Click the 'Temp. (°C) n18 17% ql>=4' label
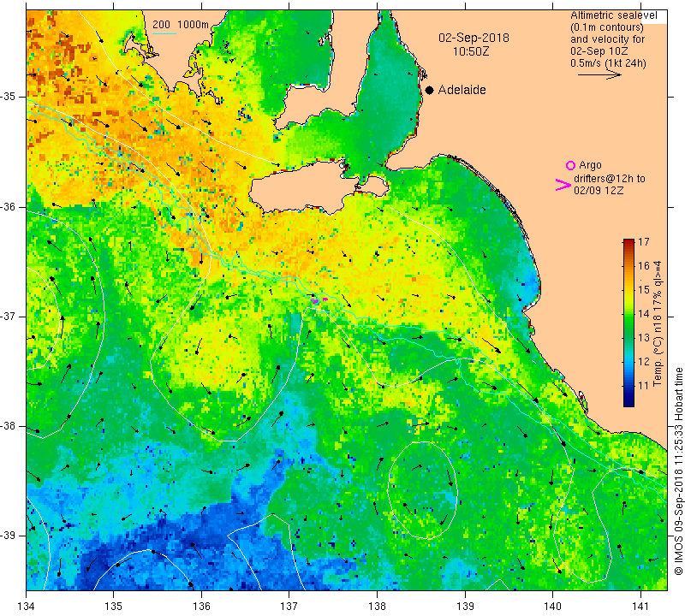This screenshot has width=685, height=616. [658, 323]
